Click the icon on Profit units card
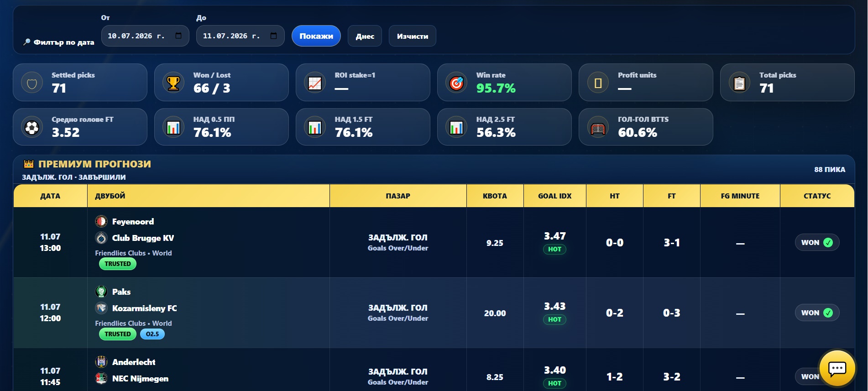The image size is (868, 391). [598, 83]
